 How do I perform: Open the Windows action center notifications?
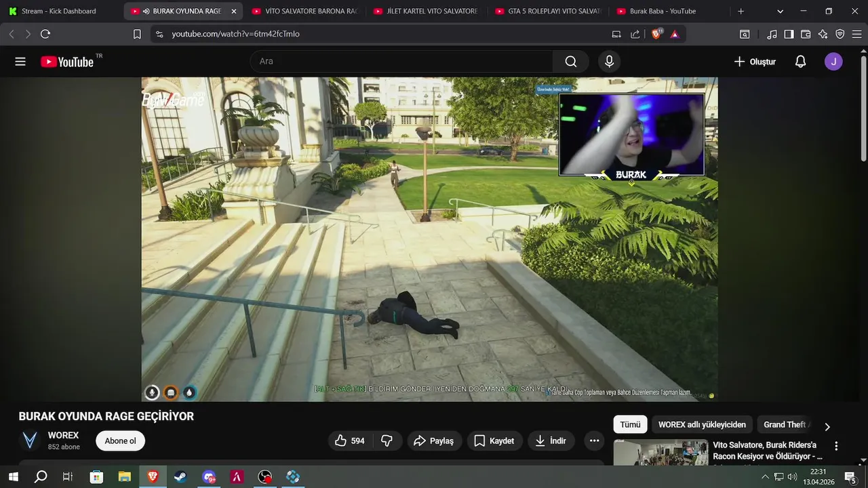point(850,477)
